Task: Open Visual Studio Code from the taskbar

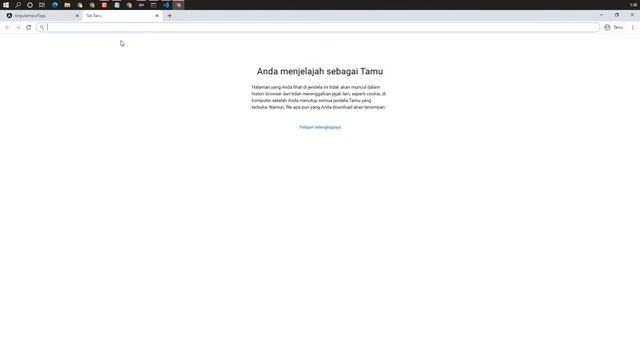Action: tap(166, 5)
